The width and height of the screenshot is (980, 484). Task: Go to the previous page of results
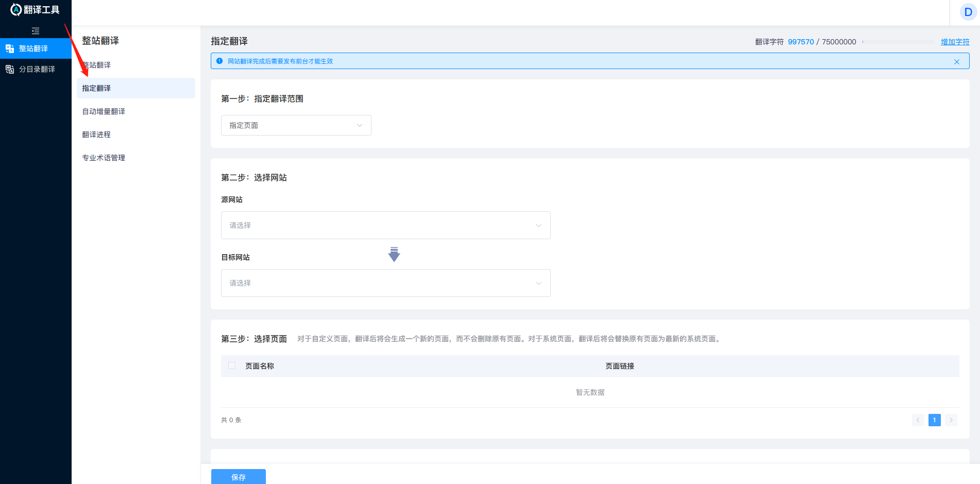click(918, 420)
